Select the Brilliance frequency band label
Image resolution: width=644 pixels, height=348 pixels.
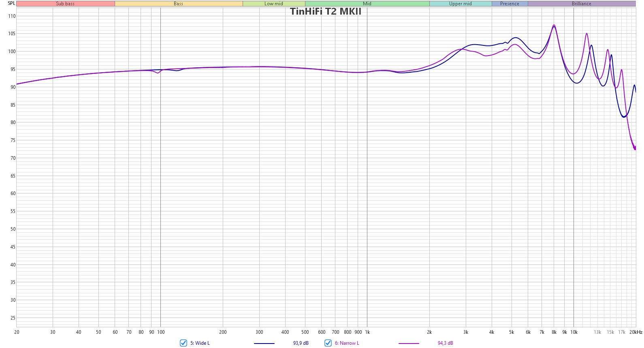click(x=582, y=4)
